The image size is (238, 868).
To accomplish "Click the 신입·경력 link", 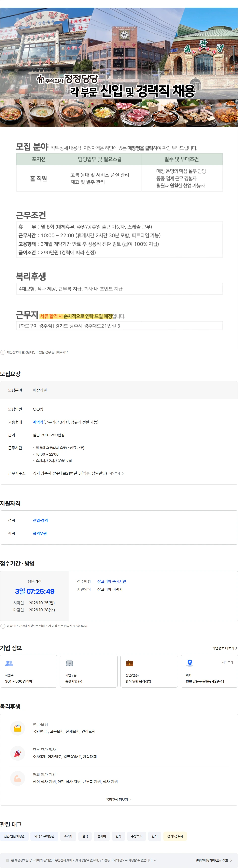I will 40,520.
